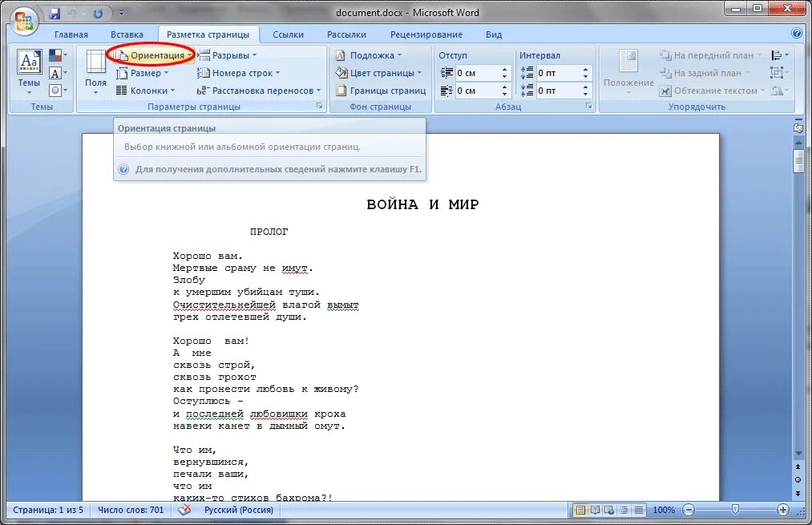Image resolution: width=812 pixels, height=525 pixels.
Task: Switch to the Рассылки tab
Action: tap(346, 34)
